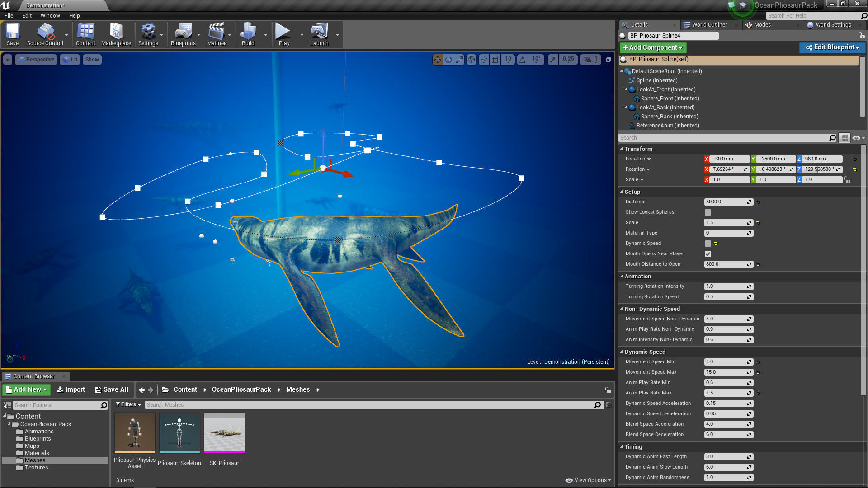Viewport: 868px width, 488px height.
Task: Open property matrix grid icon in Details
Action: [844, 138]
